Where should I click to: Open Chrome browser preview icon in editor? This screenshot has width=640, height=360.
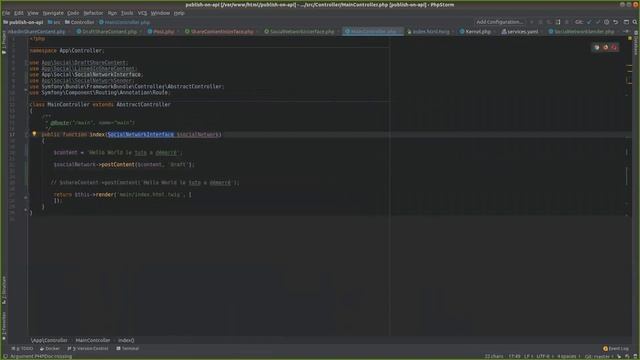pyautogui.click(x=597, y=47)
